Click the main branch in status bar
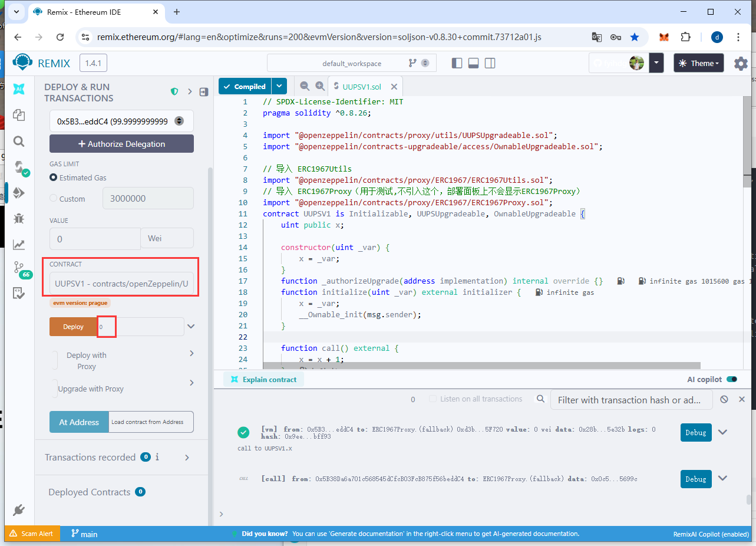This screenshot has width=756, height=546. coord(84,534)
